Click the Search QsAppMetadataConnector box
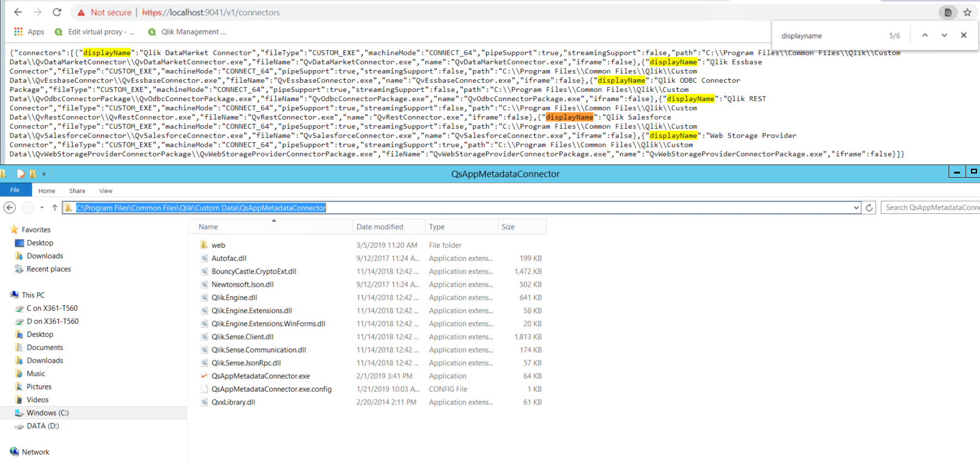 [930, 207]
